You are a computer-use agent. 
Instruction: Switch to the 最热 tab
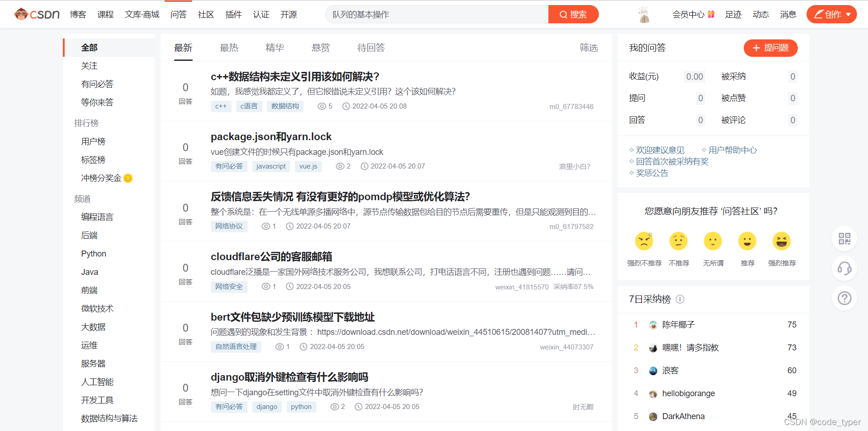pyautogui.click(x=229, y=48)
